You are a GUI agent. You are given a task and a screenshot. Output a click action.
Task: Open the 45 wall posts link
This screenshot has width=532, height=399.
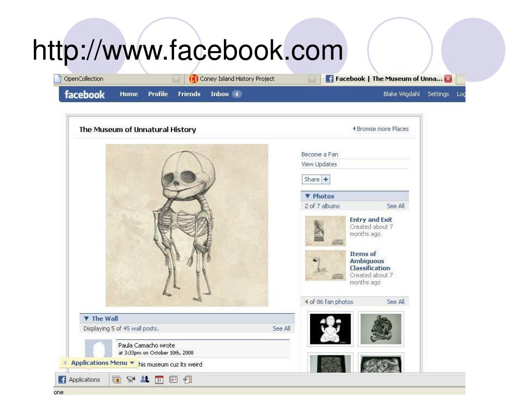140,328
